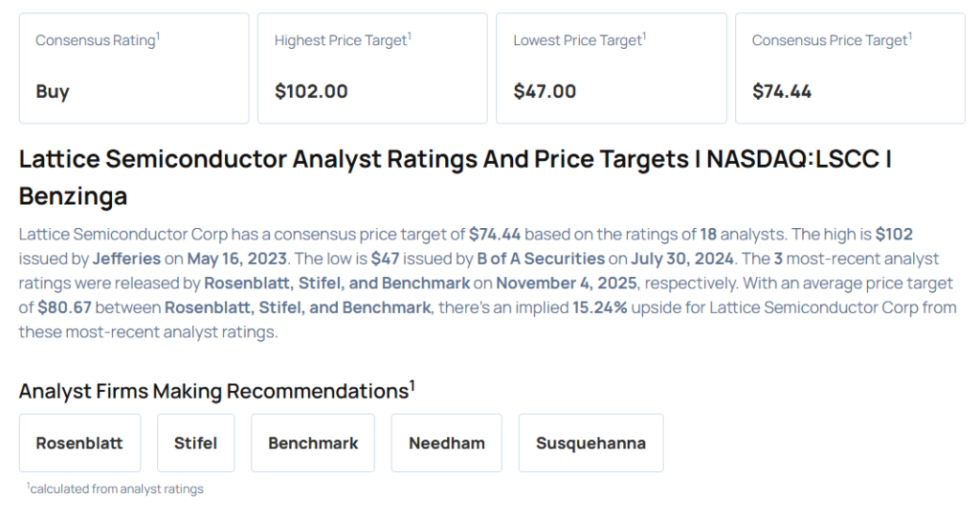Click the Consensus Price Target card
Screen dimensions: 980x523
point(849,67)
